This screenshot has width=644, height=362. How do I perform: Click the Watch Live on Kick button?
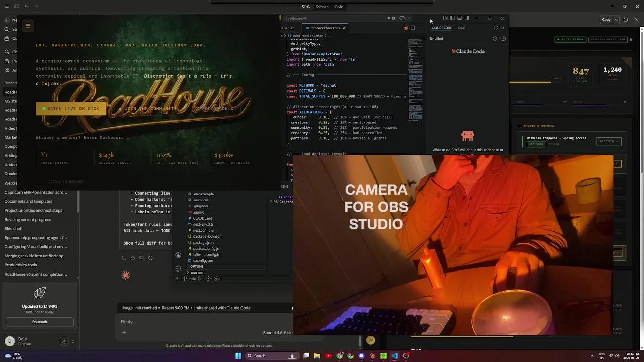point(71,109)
